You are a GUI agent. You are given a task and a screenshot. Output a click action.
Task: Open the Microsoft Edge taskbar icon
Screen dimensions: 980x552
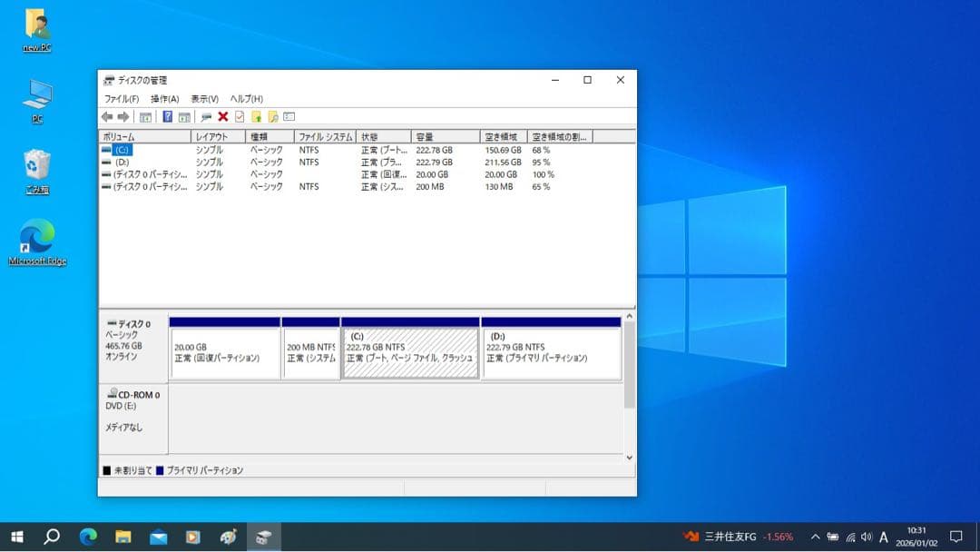coord(87,537)
